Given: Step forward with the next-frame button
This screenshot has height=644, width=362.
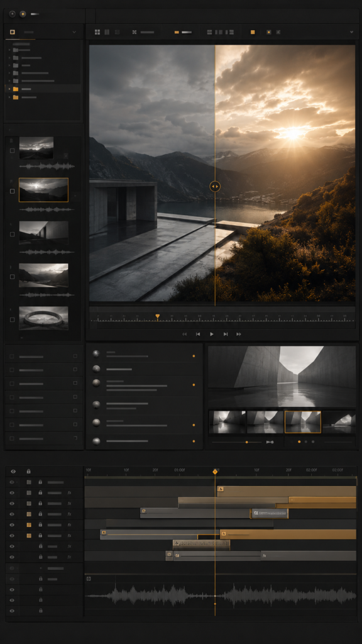Looking at the screenshot, I should tap(226, 335).
